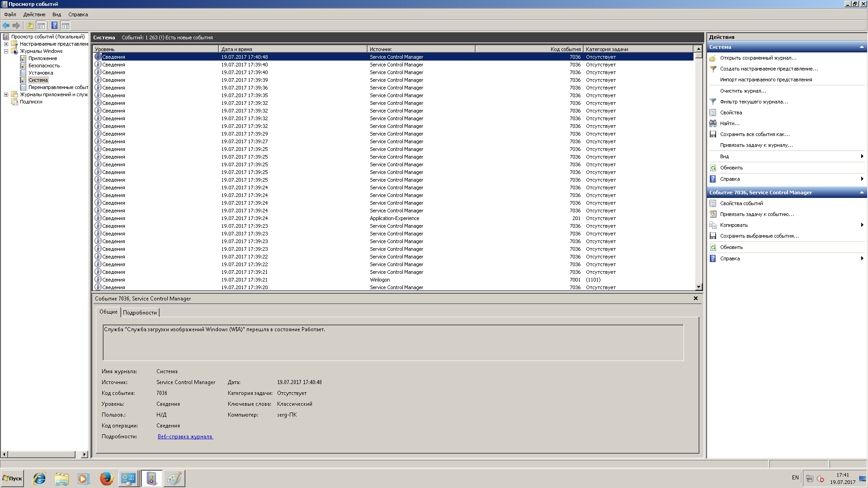
Task: Select the Безопасность log in tree
Action: click(44, 66)
